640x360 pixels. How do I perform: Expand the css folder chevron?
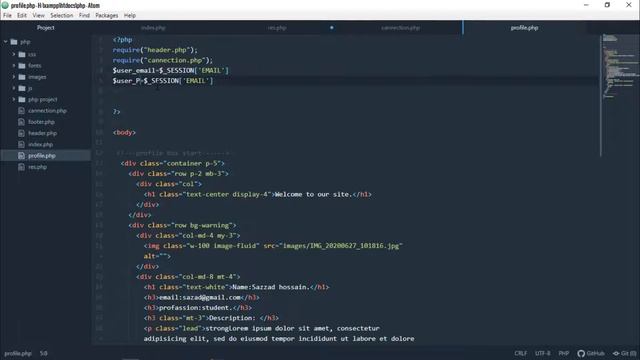coord(13,54)
